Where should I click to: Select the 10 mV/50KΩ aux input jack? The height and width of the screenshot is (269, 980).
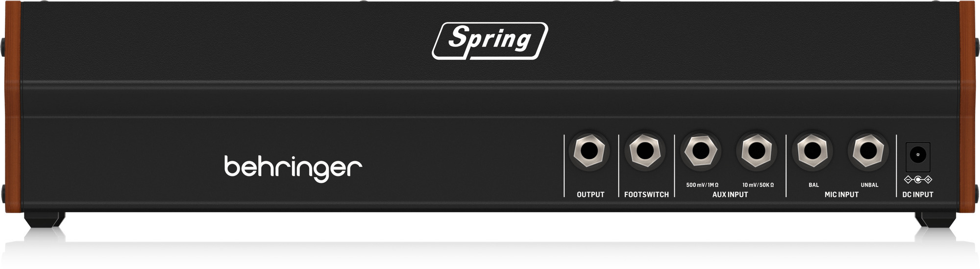point(757,151)
